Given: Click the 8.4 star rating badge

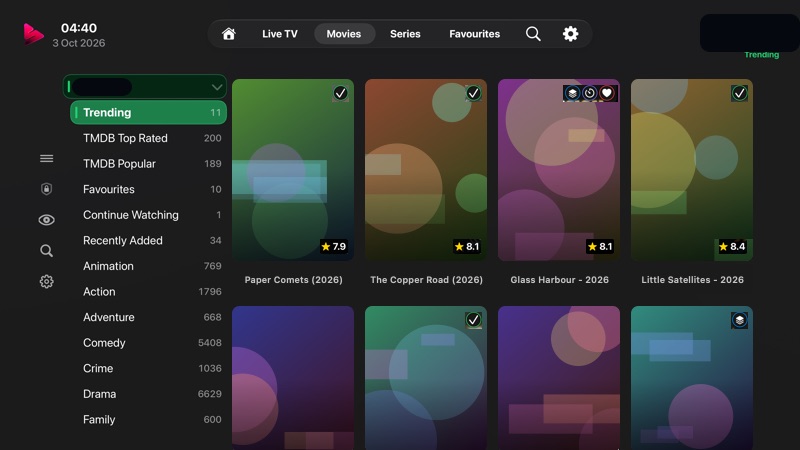Looking at the screenshot, I should 732,247.
